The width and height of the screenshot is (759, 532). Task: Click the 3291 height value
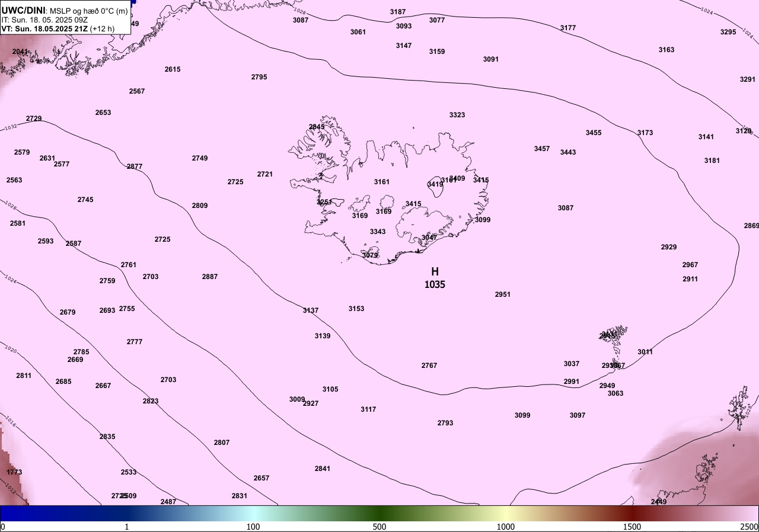tap(748, 79)
